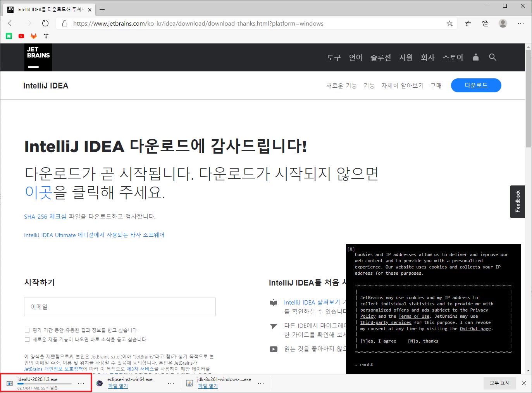532x393 pixels.
Task: Click the JetBrains logo
Action: tap(38, 57)
